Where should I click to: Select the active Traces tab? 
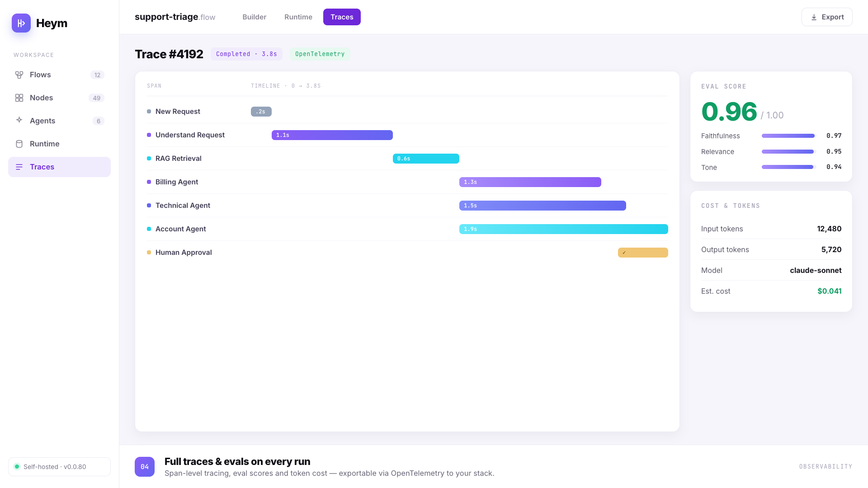pos(342,17)
